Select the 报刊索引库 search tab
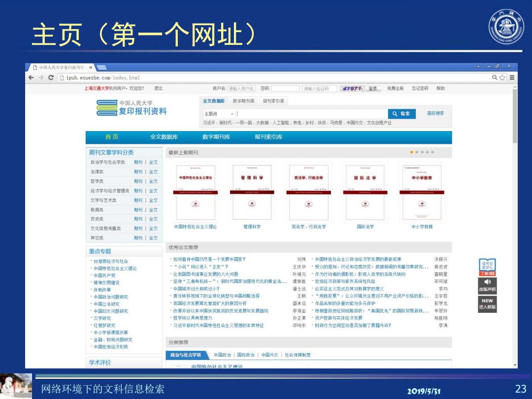This screenshot has width=532, height=399. click(x=273, y=101)
